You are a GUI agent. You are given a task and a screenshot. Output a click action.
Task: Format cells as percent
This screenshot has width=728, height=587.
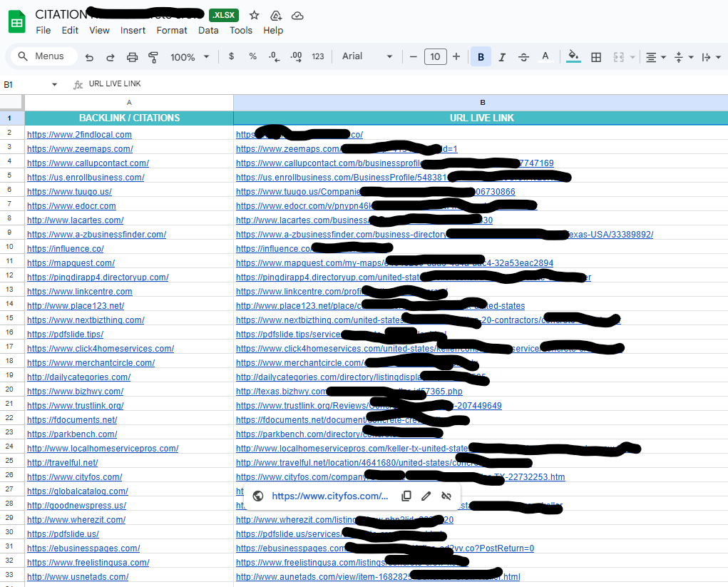[x=252, y=56]
